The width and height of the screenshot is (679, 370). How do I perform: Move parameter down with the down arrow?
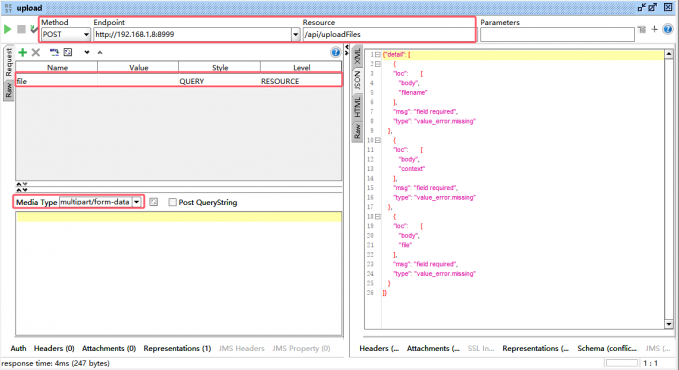coord(87,52)
